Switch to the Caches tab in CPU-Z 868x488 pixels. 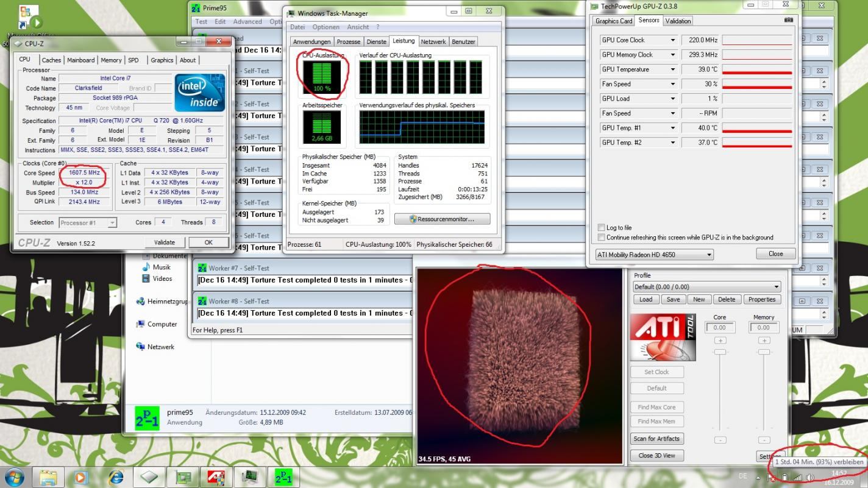(x=51, y=60)
